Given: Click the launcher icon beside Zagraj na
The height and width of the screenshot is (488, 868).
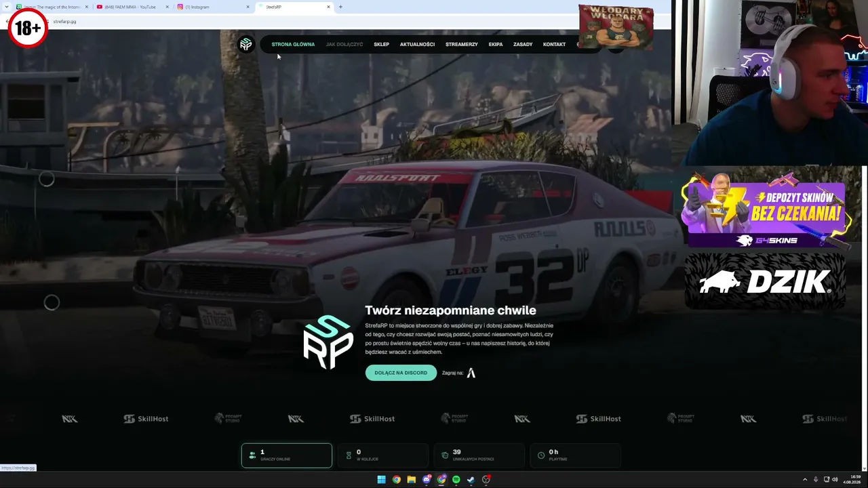Looking at the screenshot, I should point(471,373).
